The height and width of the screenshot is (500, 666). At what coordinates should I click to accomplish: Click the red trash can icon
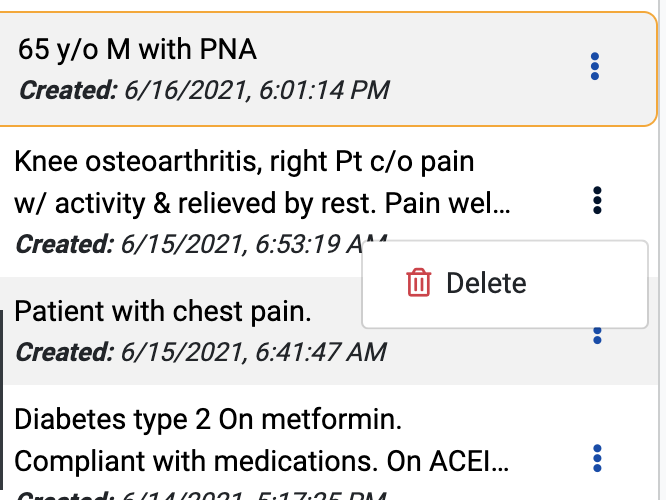point(419,282)
